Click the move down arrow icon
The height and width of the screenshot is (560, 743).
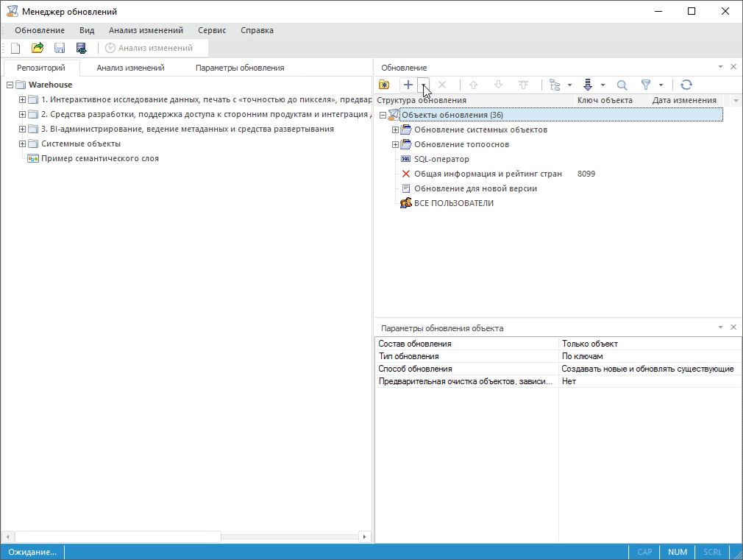click(499, 85)
